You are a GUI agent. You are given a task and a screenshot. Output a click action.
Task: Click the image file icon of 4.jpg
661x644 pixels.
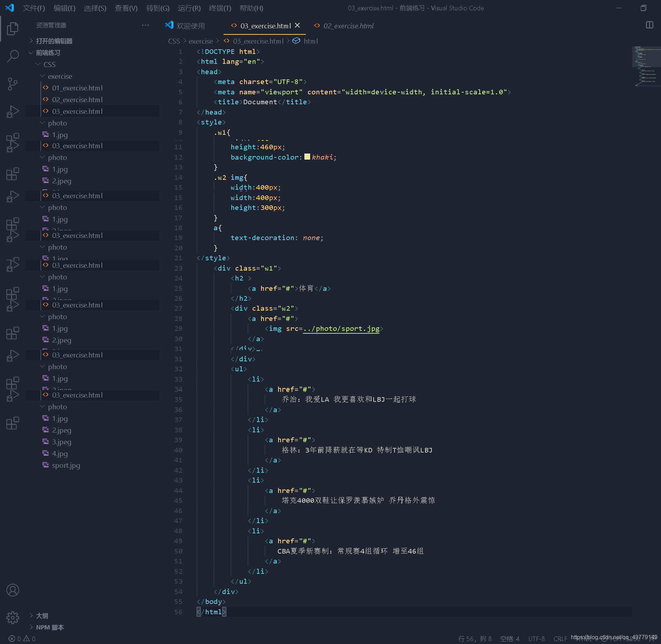click(46, 453)
